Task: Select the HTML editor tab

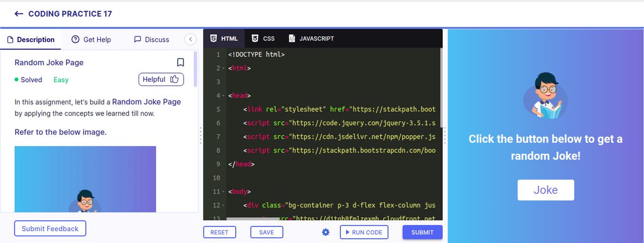Action: (224, 38)
